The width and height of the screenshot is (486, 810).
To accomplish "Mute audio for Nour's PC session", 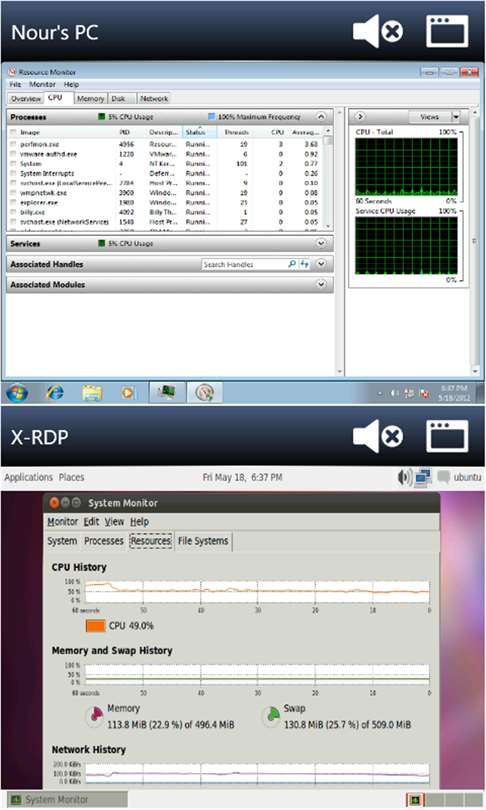I will click(378, 32).
